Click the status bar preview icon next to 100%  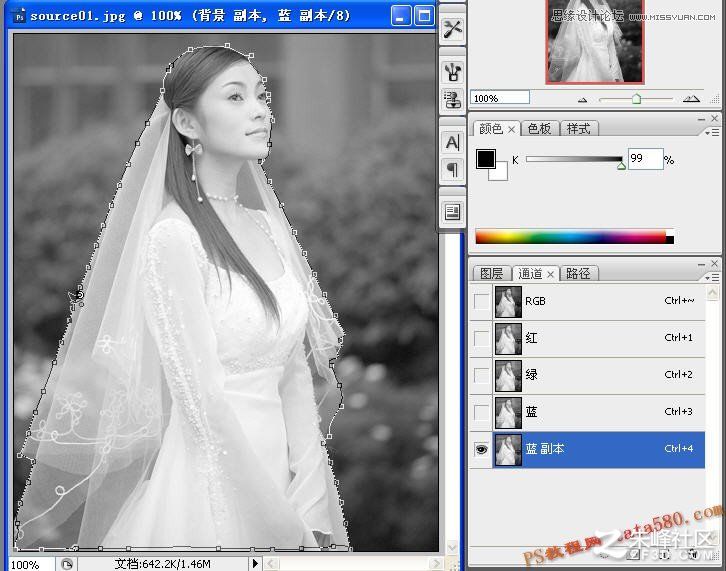click(x=67, y=564)
